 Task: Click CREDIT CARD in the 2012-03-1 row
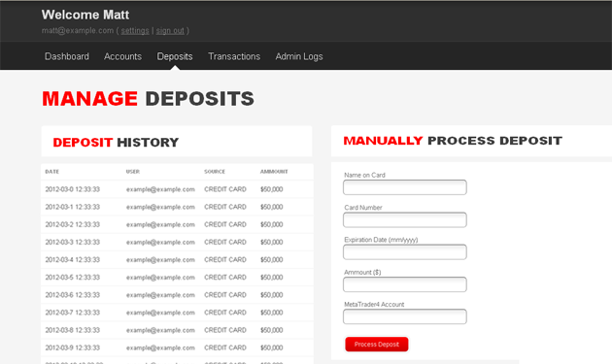[225, 207]
